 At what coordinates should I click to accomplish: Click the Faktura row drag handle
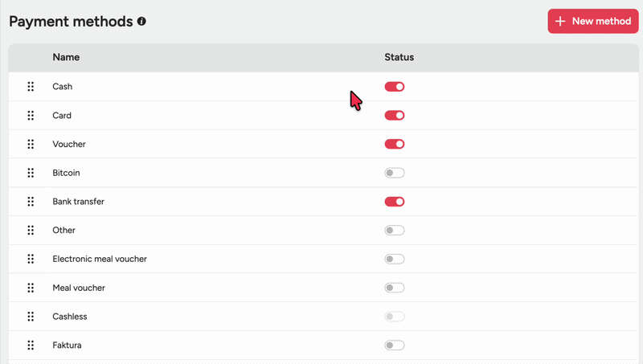click(x=31, y=346)
